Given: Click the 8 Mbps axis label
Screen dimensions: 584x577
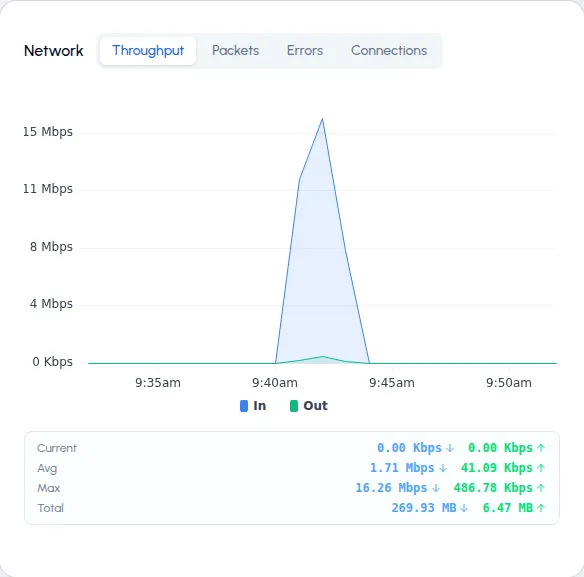Looking at the screenshot, I should coord(51,247).
